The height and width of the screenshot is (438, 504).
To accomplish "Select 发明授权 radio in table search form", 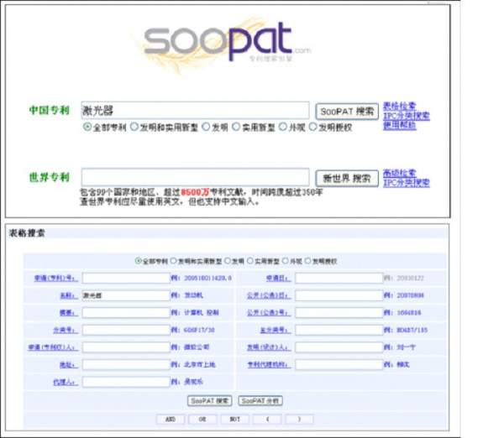I will [x=308, y=261].
